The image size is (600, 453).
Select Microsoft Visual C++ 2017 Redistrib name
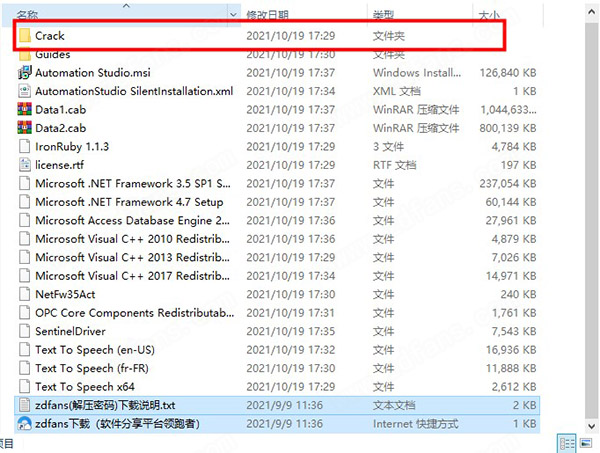[132, 276]
